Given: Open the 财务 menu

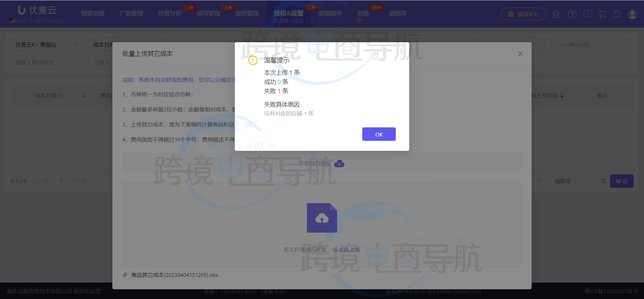Looking at the screenshot, I should point(363,13).
